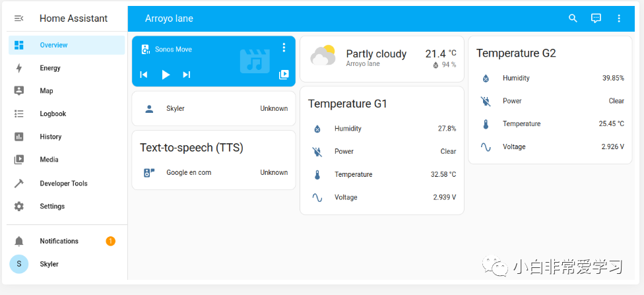
Task: Click the Map sidebar icon
Action: tap(19, 91)
